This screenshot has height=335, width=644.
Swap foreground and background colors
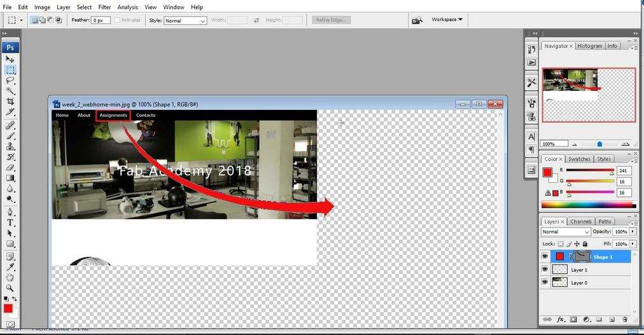[15, 299]
